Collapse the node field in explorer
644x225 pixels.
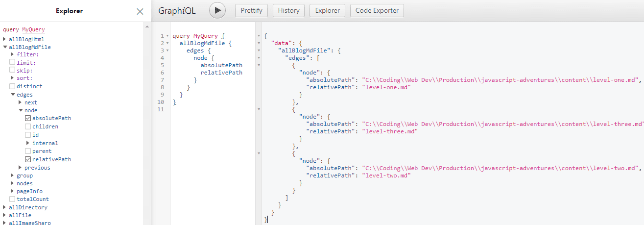click(20, 110)
